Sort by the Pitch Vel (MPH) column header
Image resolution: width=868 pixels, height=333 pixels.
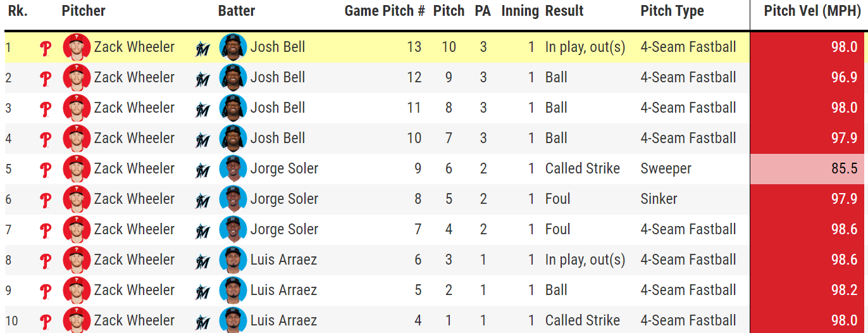pos(812,11)
